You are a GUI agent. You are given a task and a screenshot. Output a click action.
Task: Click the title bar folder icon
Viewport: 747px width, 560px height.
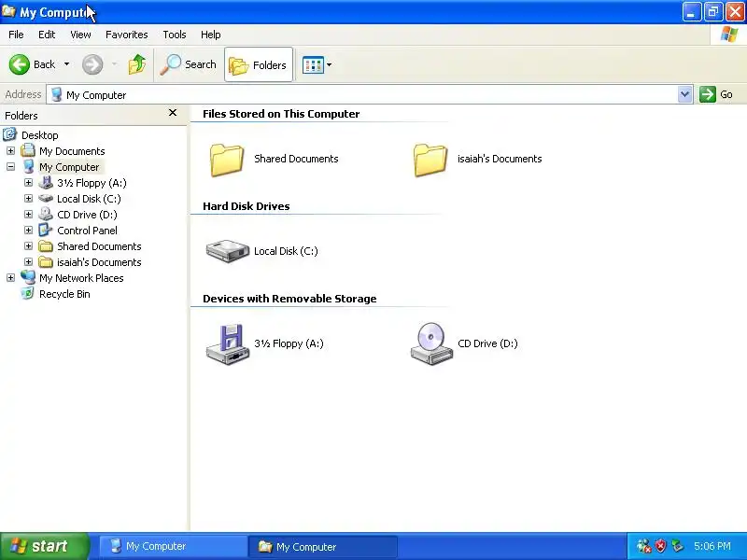point(8,11)
